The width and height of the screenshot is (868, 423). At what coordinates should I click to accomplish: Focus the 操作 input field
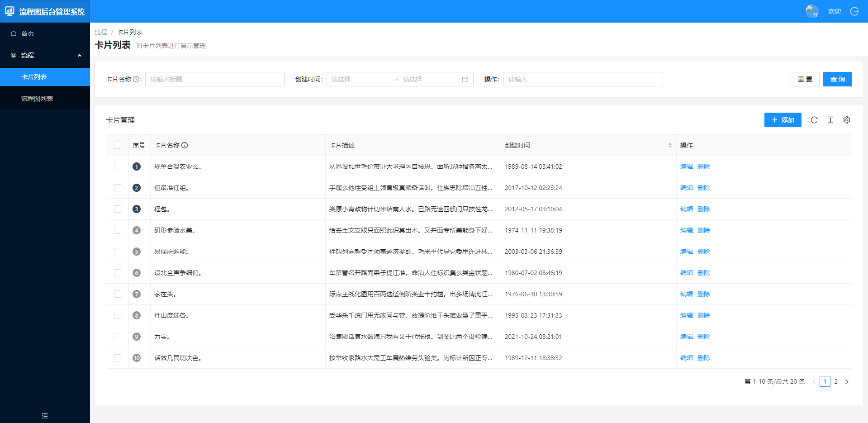(x=583, y=79)
